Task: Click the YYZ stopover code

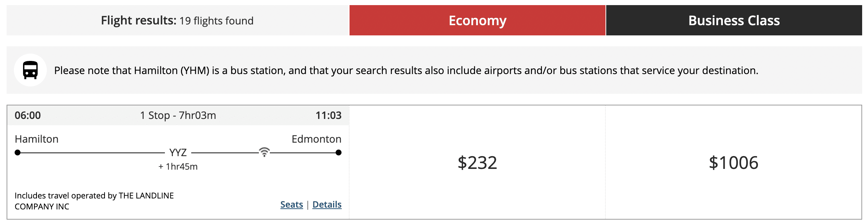Action: tap(178, 152)
